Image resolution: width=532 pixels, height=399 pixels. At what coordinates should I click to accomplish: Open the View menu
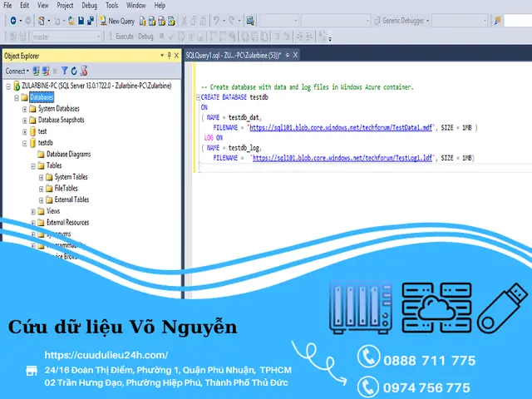[x=42, y=6]
